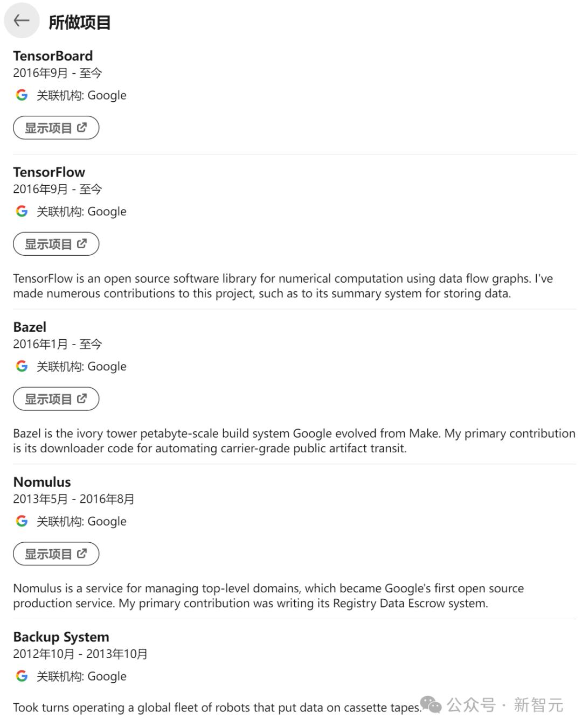This screenshot has width=582, height=728.
Task: Click Google logo under TensorFlow
Action: tap(22, 211)
